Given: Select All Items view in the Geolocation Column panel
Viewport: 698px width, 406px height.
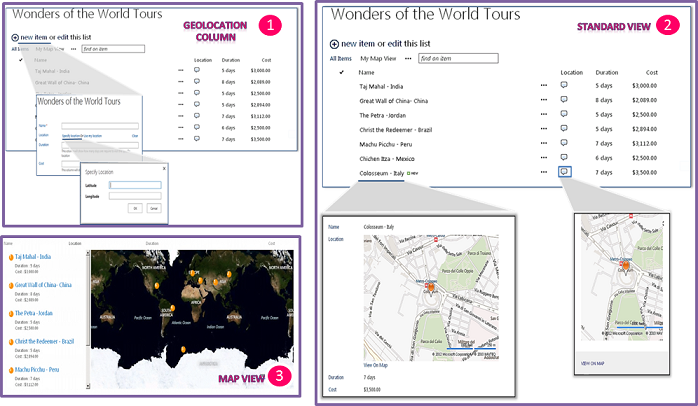Looking at the screenshot, I should pyautogui.click(x=20, y=49).
